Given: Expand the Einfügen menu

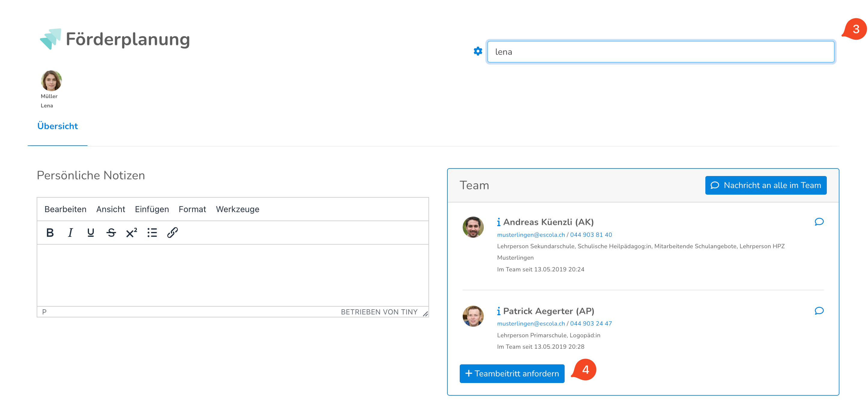Looking at the screenshot, I should coord(152,209).
